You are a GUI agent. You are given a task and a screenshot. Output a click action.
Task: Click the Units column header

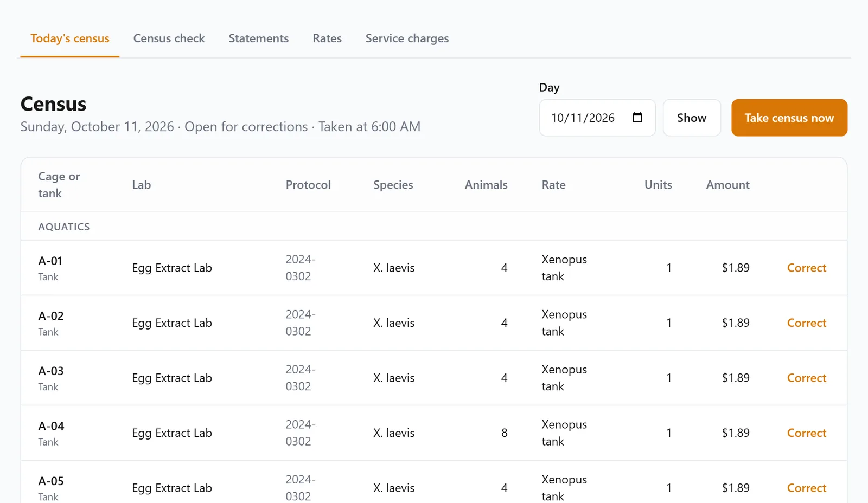click(658, 185)
